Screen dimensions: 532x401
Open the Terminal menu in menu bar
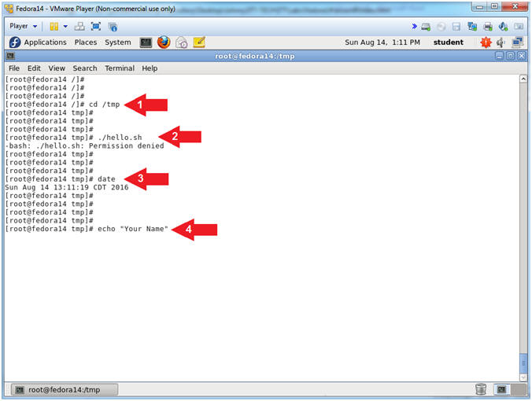[120, 68]
